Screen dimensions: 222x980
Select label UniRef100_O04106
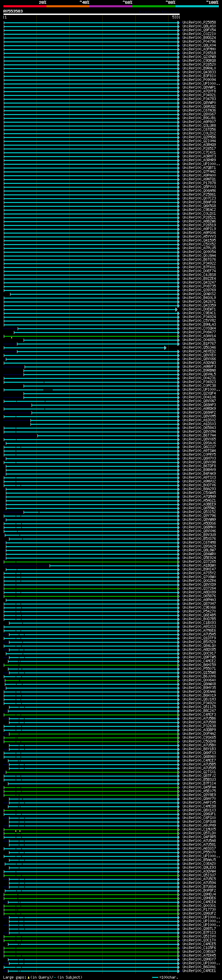(199, 397)
